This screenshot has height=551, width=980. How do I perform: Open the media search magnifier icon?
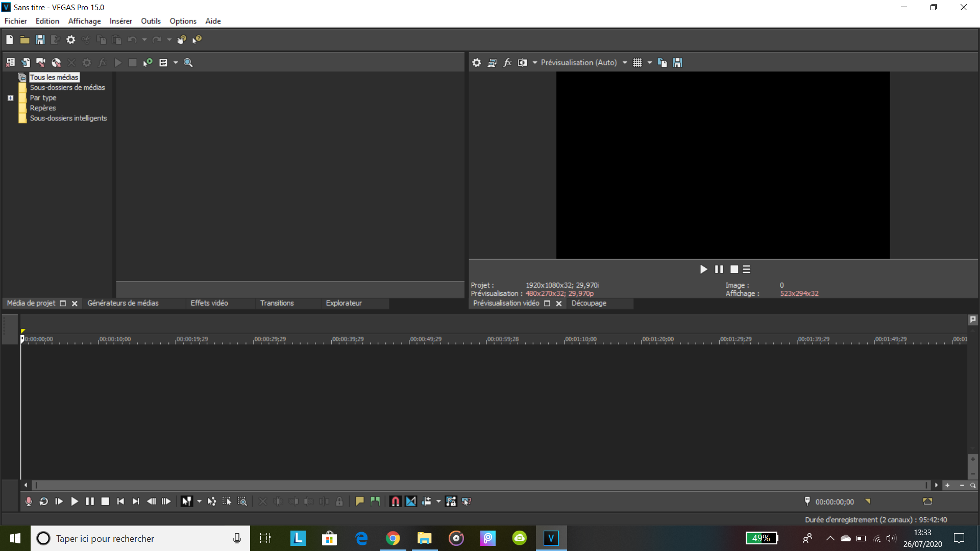(188, 63)
